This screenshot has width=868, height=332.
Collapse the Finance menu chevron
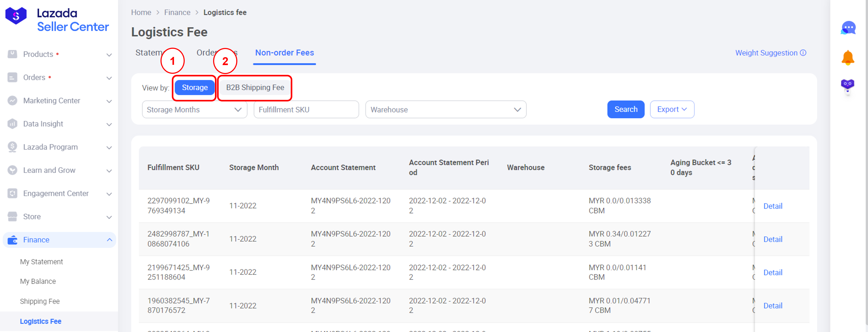(109, 240)
